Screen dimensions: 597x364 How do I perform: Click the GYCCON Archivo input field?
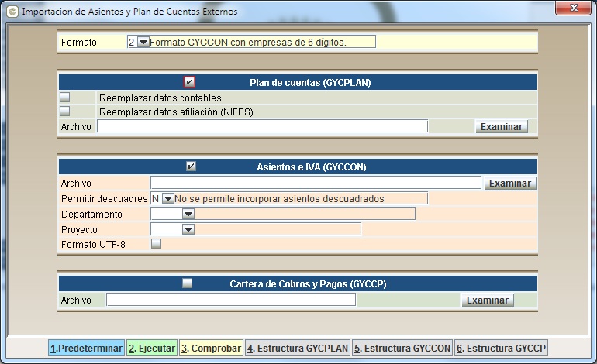(x=316, y=183)
